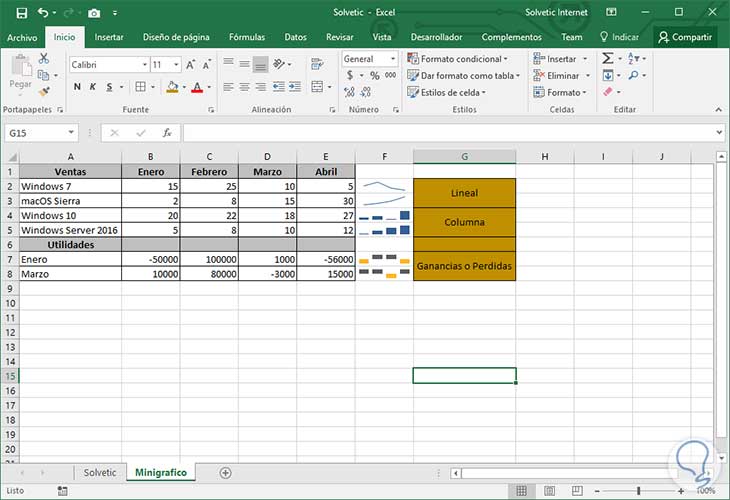Screen dimensions: 730x500
Task: Open the Formato dropdown in Celdas
Action: click(x=560, y=92)
